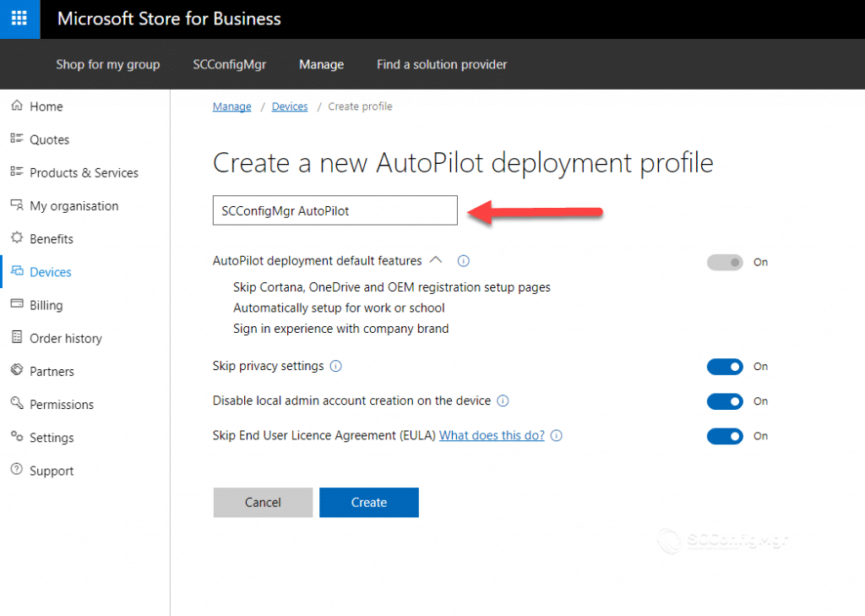This screenshot has height=616, width=865.
Task: Open the Billing section
Action: tap(48, 305)
